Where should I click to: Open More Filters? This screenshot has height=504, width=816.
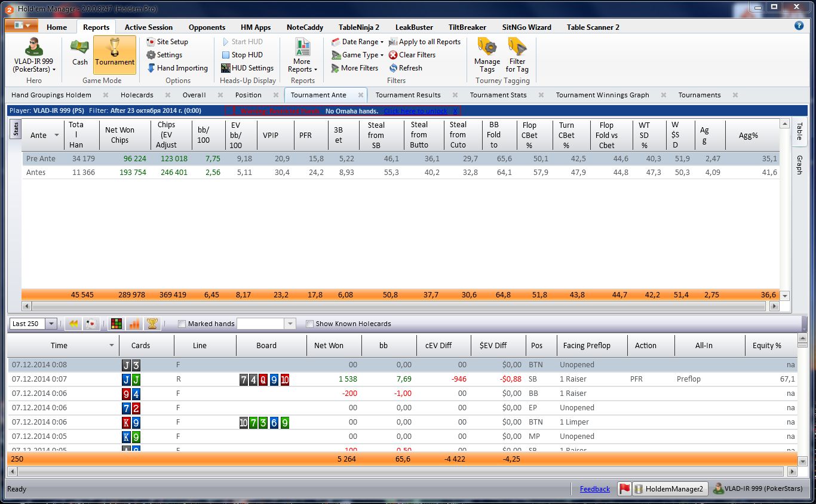pos(355,68)
